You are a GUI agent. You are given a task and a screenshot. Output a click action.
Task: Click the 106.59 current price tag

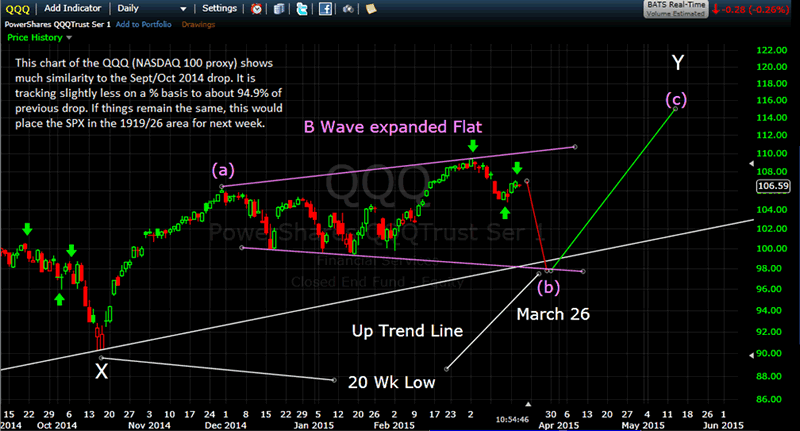tap(773, 186)
